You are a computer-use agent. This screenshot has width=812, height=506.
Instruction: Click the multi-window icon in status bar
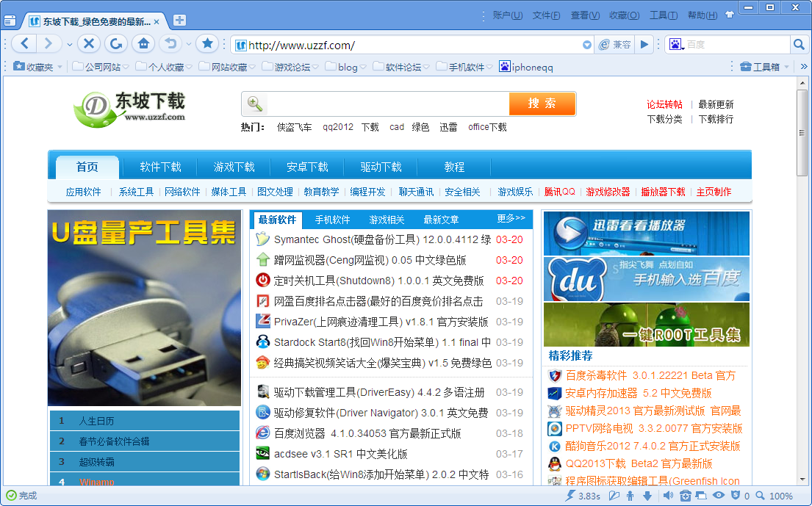(700, 496)
